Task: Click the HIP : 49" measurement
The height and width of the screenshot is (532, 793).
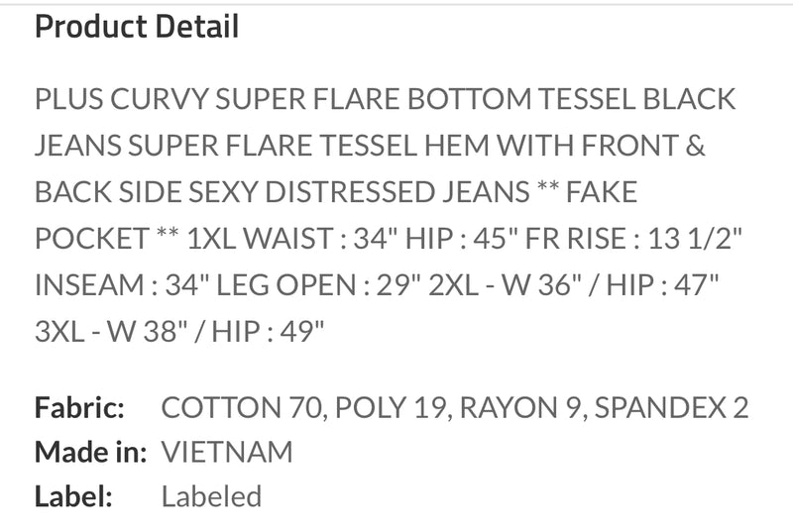Action: pyautogui.click(x=268, y=331)
